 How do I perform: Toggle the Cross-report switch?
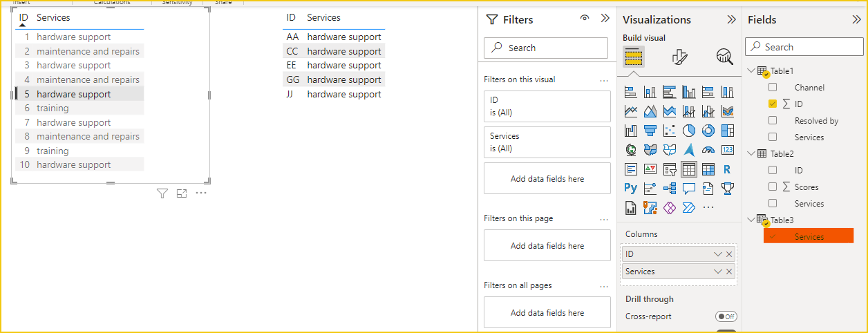click(x=726, y=316)
